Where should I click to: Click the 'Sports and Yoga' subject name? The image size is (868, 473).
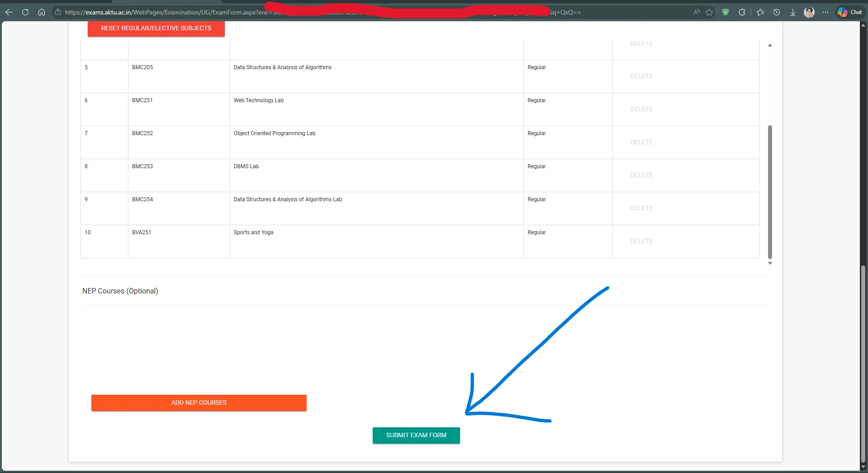point(253,232)
